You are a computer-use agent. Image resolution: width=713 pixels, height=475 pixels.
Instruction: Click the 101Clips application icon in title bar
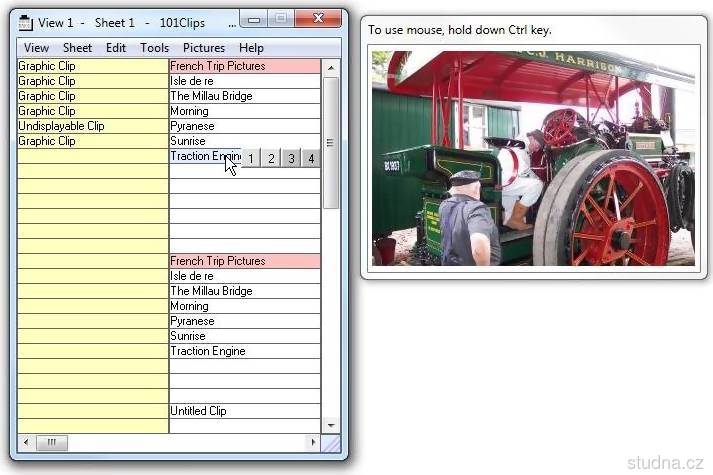[x=26, y=23]
